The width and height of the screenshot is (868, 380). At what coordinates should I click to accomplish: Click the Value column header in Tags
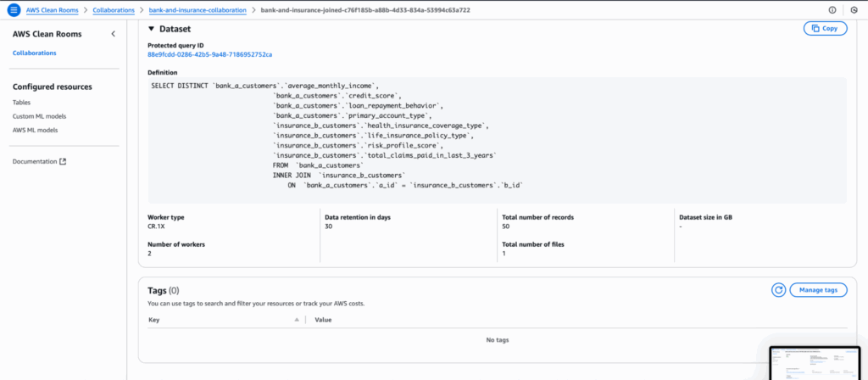tap(323, 320)
